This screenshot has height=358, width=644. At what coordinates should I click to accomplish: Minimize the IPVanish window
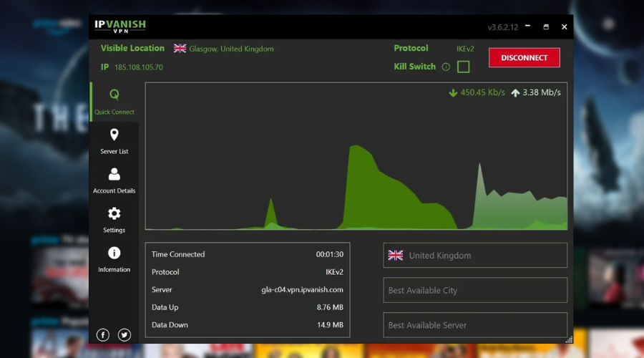(x=528, y=26)
